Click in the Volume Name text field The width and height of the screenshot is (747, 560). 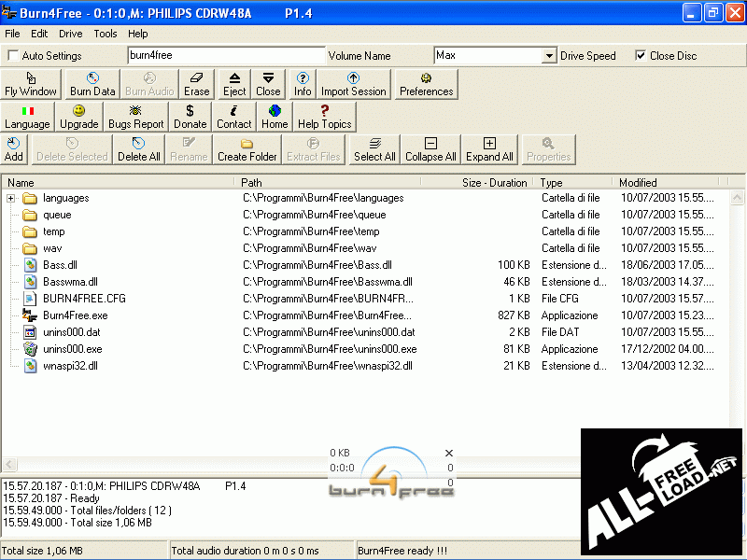[x=226, y=56]
